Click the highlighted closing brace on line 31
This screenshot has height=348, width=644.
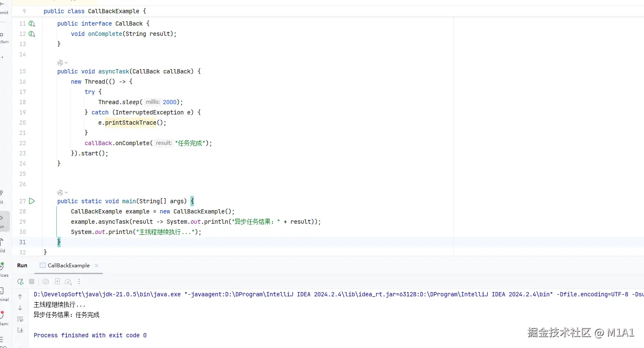59,242
